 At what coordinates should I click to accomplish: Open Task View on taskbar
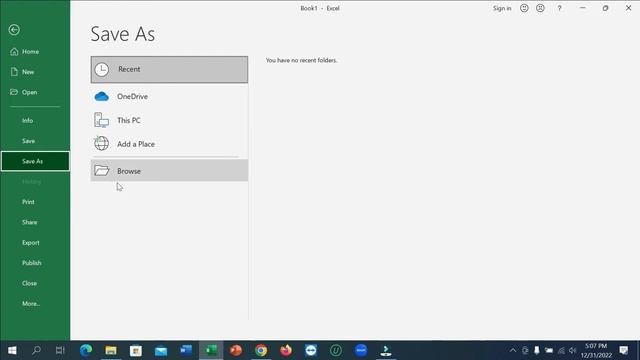click(60, 350)
